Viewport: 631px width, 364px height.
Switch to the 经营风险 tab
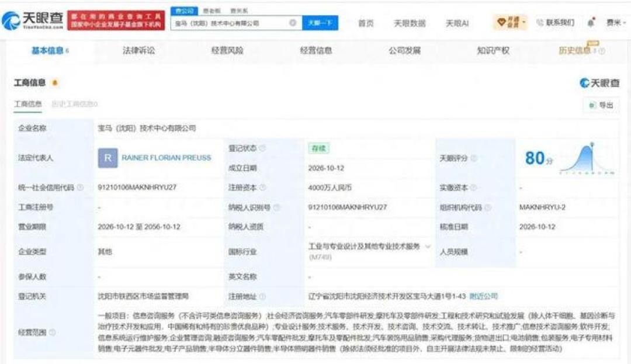point(227,51)
